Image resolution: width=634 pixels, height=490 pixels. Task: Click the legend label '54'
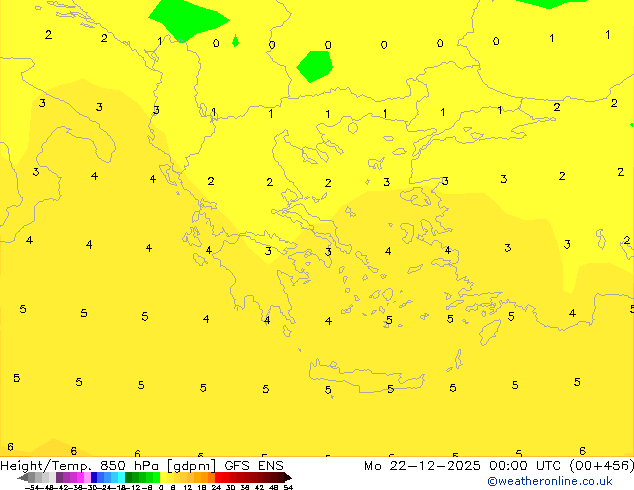click(288, 487)
